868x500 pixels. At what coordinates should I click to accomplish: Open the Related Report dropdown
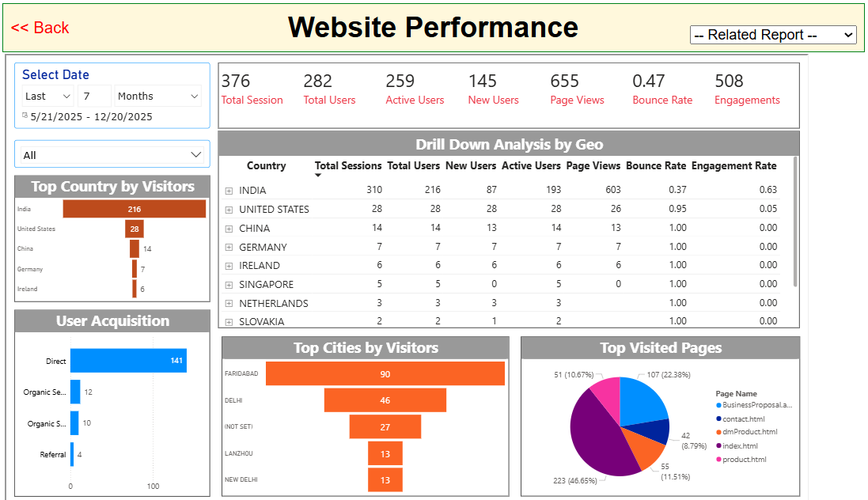point(773,35)
